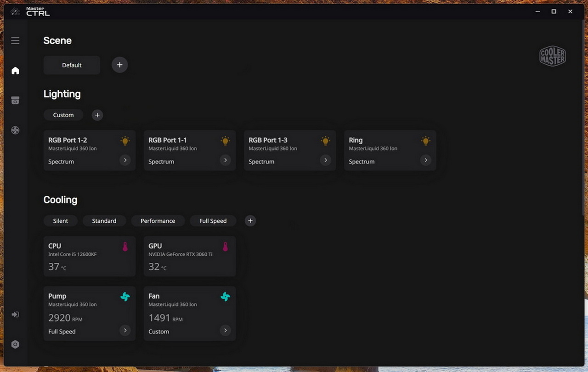Click Full Speed label on Pump card
The height and width of the screenshot is (372, 588).
point(62,332)
